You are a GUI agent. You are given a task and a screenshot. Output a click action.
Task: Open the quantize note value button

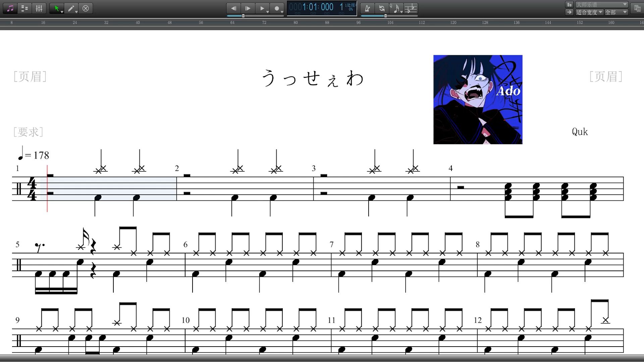click(x=396, y=8)
